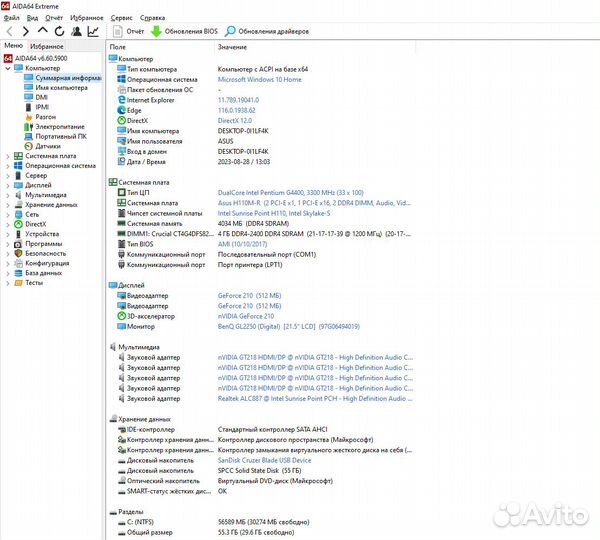Click the Конфигурация icon in tree
This screenshot has width=600, height=540.
coord(18,263)
